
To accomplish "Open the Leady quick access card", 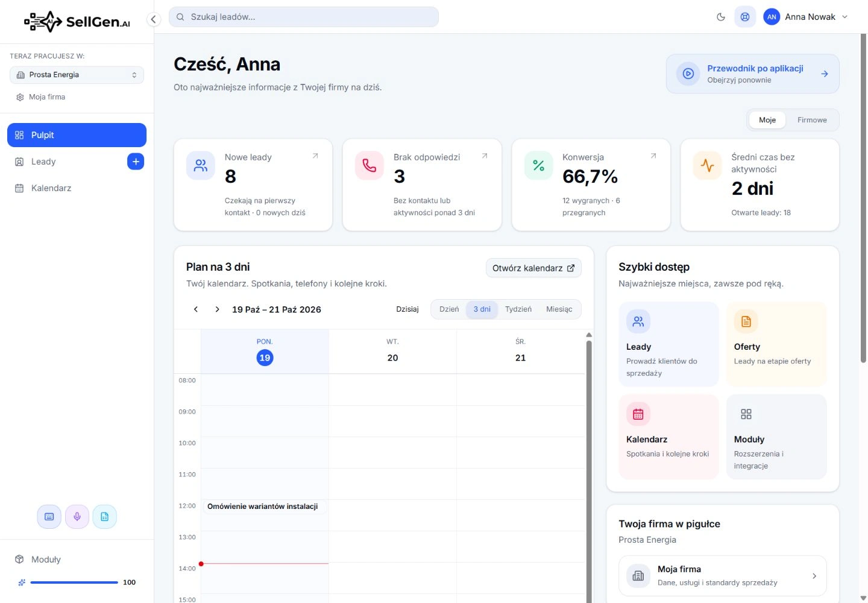I will point(668,344).
